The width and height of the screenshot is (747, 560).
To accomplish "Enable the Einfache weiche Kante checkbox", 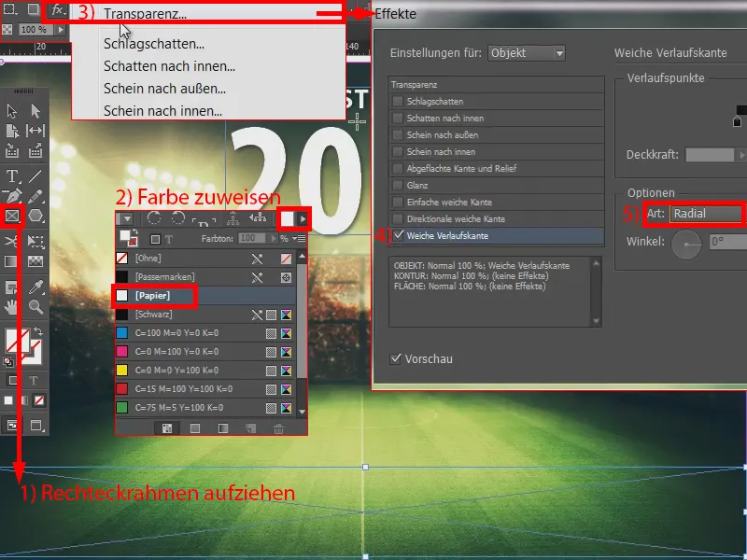I will (398, 202).
